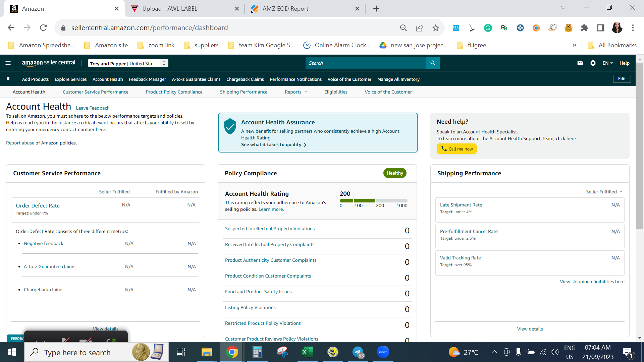
Task: Open the Chrome side panel icon
Action: pos(601,28)
